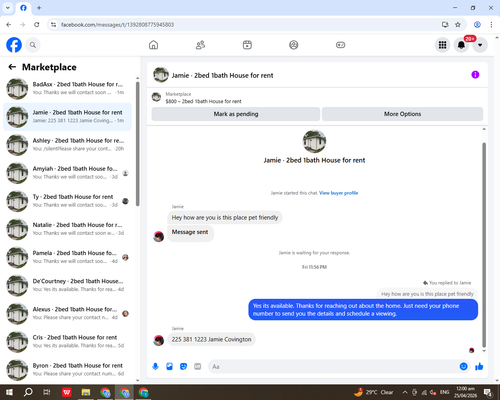Click the conversation list scrollbar

coord(138,143)
